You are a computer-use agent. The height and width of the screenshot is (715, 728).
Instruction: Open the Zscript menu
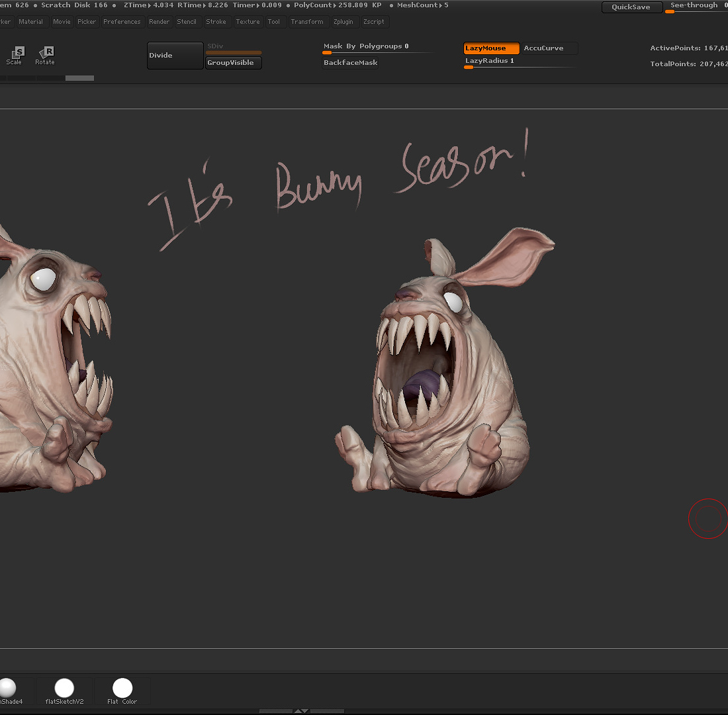pos(374,22)
